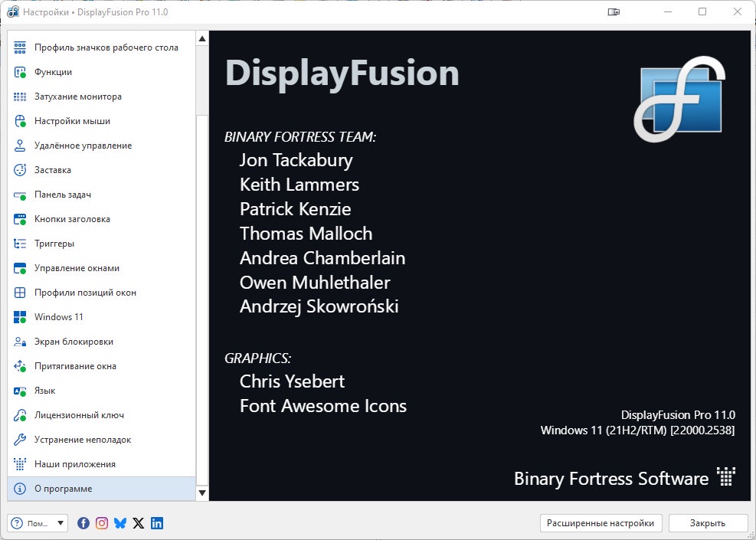Select Притягивание окна entry
756x540 pixels.
click(x=102, y=366)
